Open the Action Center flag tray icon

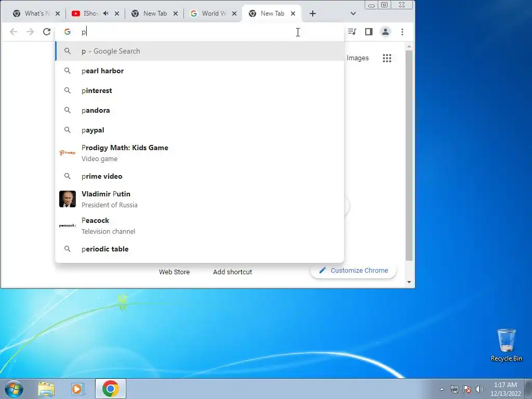pos(467,389)
